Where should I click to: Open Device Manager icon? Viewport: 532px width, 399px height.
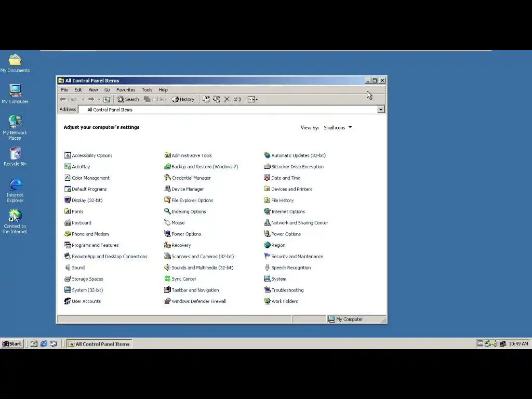click(167, 189)
